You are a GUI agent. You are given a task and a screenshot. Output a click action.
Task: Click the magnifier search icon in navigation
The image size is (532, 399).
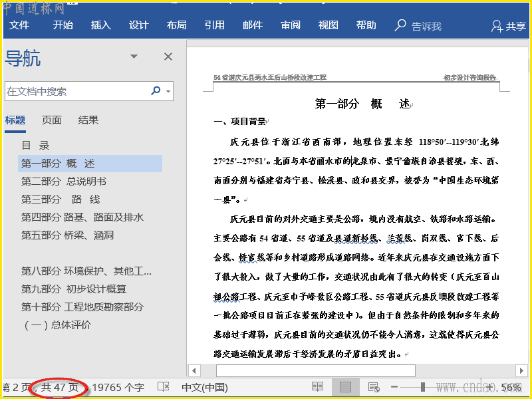click(156, 90)
